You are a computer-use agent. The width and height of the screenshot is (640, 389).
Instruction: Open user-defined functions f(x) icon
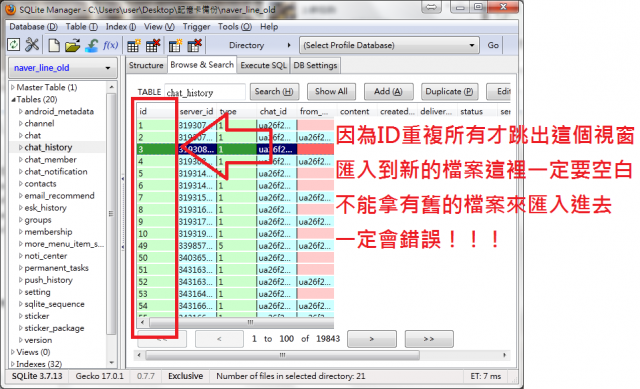click(110, 45)
